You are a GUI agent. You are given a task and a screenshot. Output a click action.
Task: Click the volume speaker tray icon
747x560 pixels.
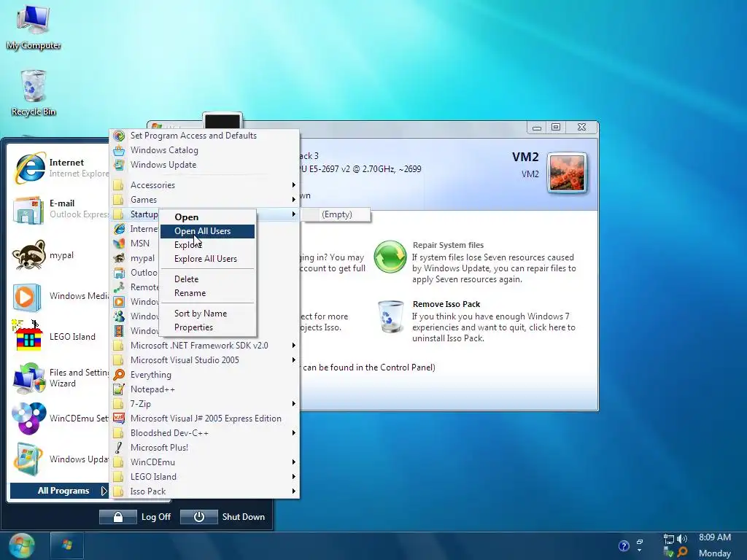point(682,539)
